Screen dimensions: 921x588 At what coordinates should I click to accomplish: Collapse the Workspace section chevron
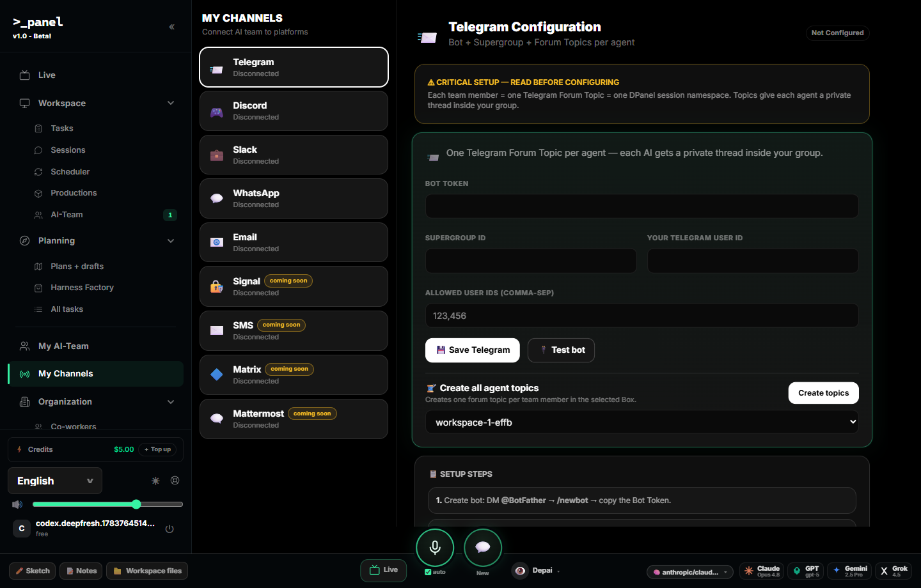click(x=171, y=103)
